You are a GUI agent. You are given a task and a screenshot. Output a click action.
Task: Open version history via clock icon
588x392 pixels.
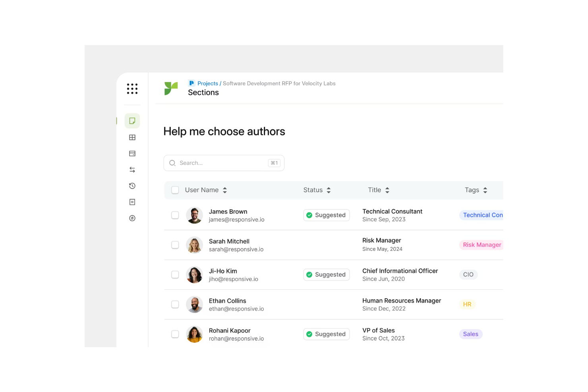pyautogui.click(x=132, y=185)
